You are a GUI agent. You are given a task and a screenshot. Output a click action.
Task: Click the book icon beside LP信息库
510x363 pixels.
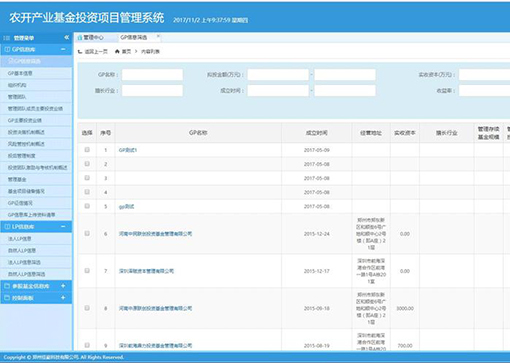point(7,227)
